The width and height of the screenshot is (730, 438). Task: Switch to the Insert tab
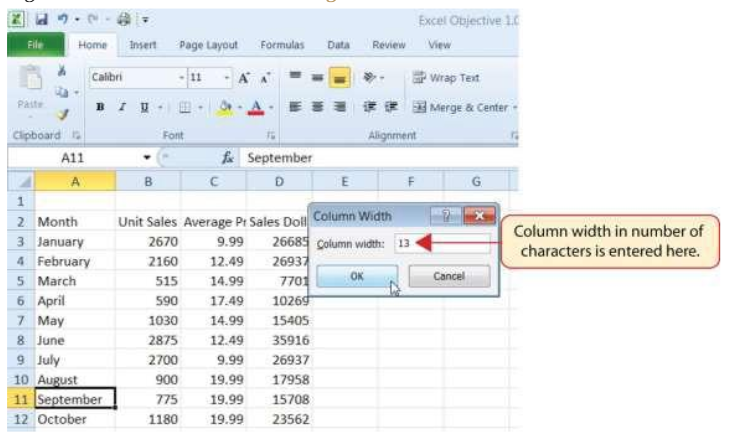142,45
